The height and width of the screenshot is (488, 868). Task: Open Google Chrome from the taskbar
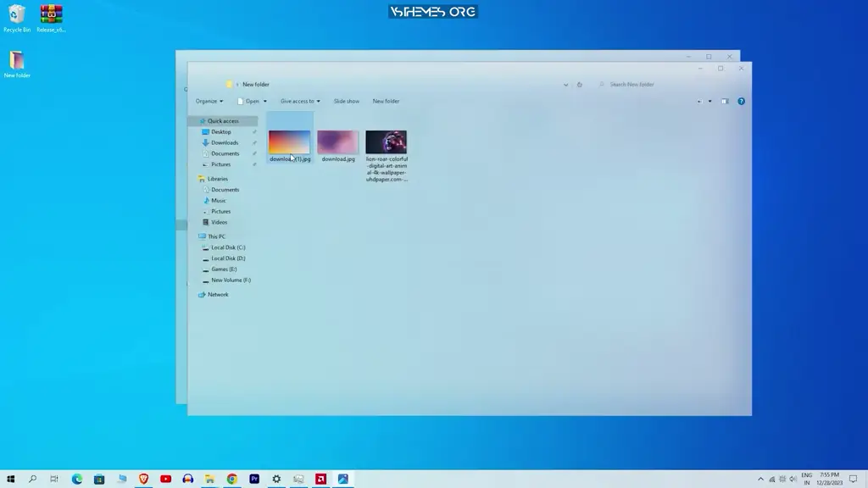point(231,479)
